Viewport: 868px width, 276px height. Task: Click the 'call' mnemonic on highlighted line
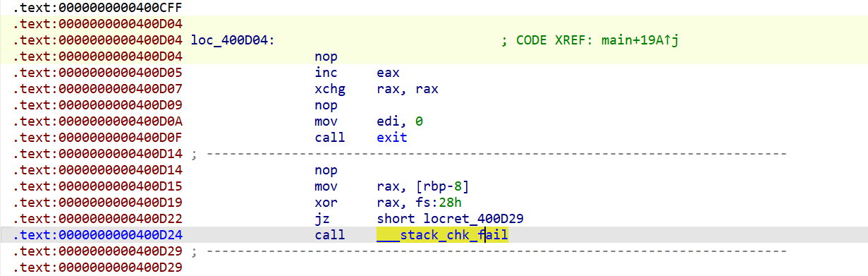point(330,235)
